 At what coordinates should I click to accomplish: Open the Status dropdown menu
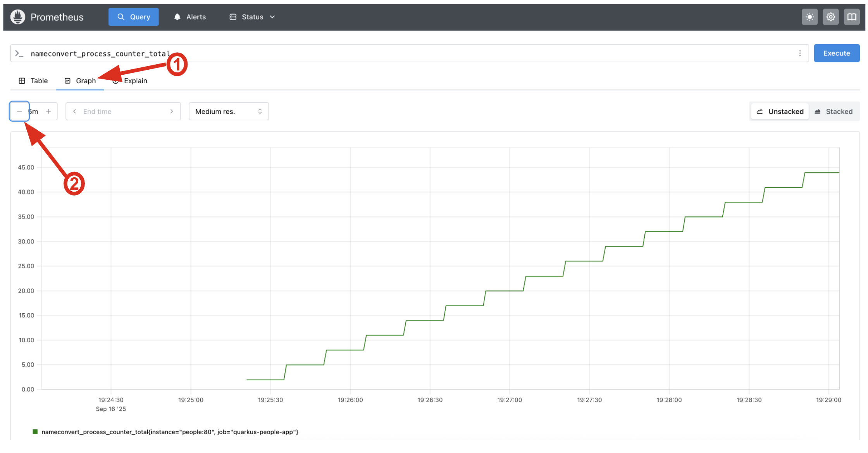tap(252, 17)
